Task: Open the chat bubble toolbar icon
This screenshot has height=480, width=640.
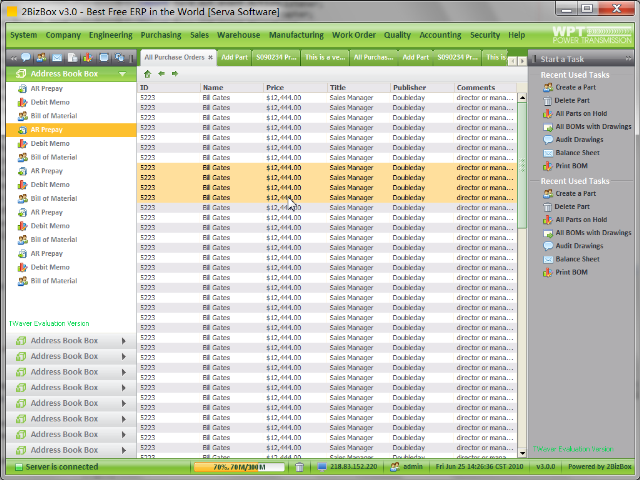Action: tap(26, 58)
